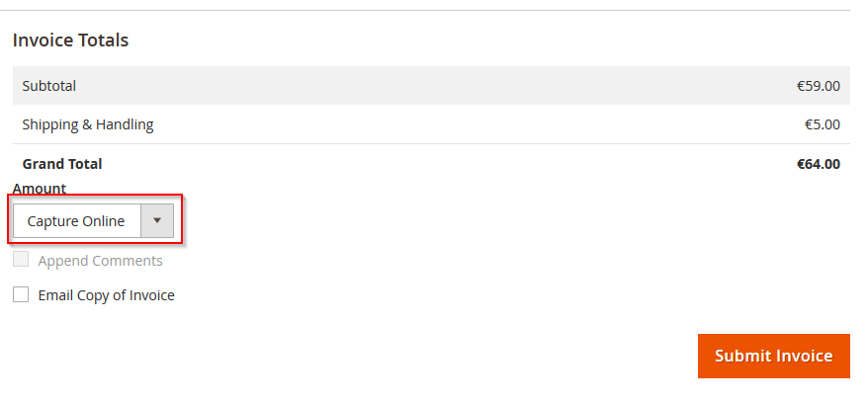Click the gray Subtotal row background
Screen dimensions: 868x404
pyautogui.click(x=431, y=86)
